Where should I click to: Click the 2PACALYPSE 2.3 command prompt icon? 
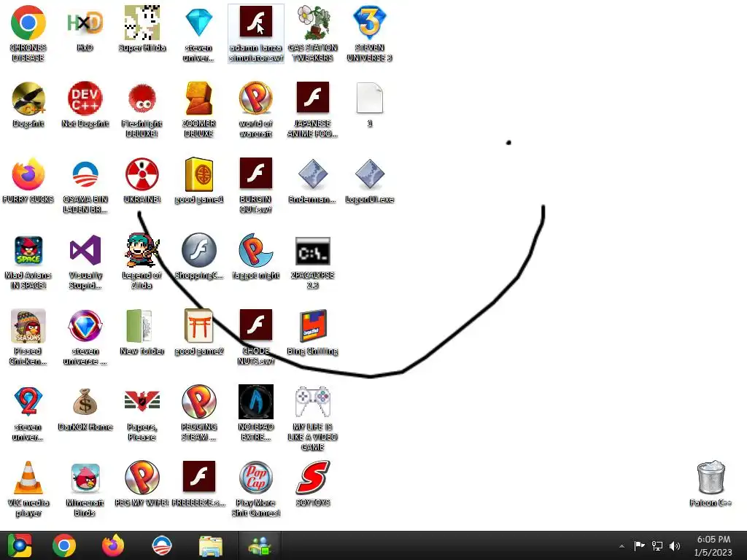[312, 251]
